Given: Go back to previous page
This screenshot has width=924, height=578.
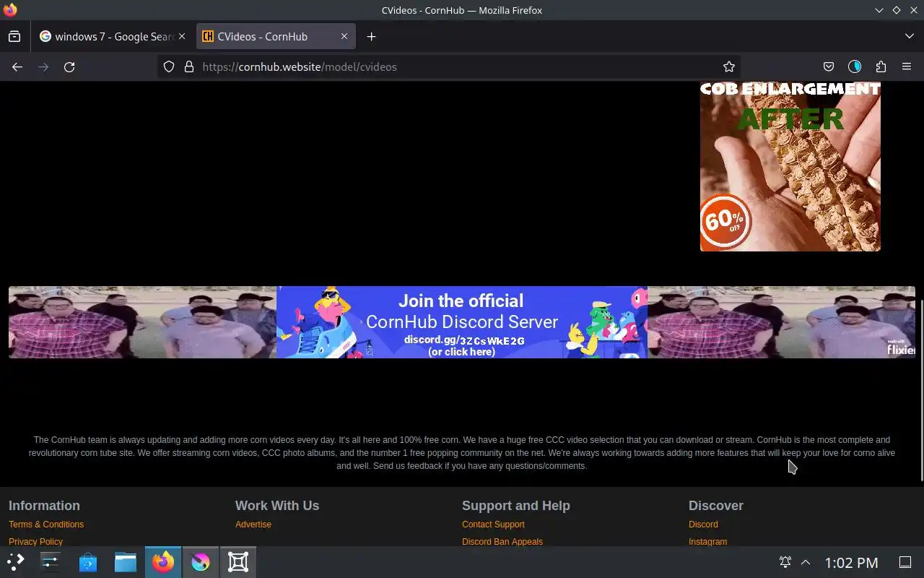Looking at the screenshot, I should pos(17,66).
